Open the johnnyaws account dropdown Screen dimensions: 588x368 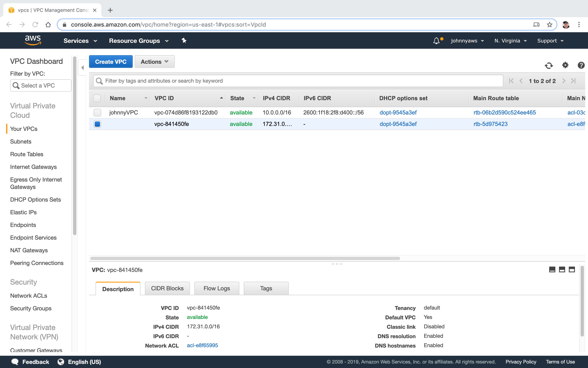468,41
